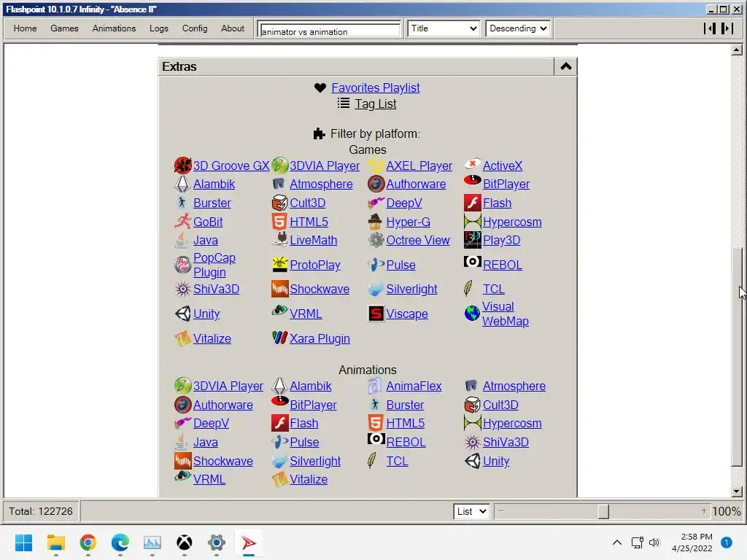Click the thumbnail zoom slider handle

[x=603, y=511]
